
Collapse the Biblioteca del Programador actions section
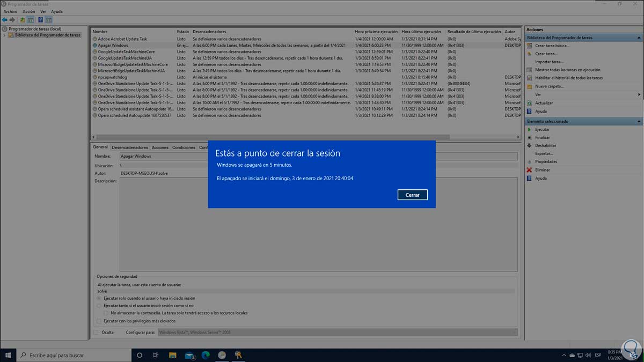[x=639, y=38]
